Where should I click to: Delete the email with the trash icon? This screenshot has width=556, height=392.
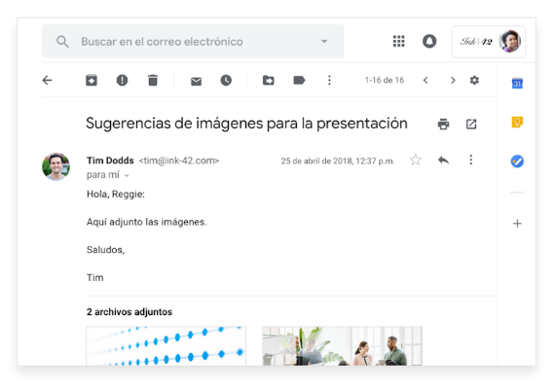click(153, 81)
